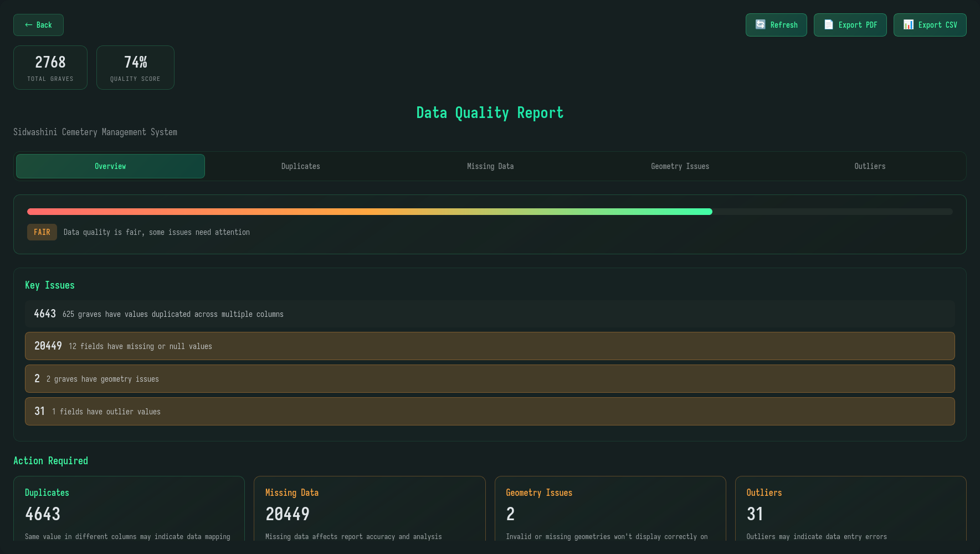Screen dimensions: 980x554
Task: Click the FAIR quality badge
Action: pos(42,232)
